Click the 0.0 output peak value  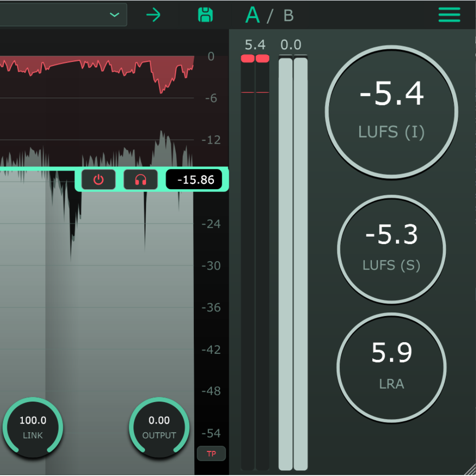[x=291, y=45]
